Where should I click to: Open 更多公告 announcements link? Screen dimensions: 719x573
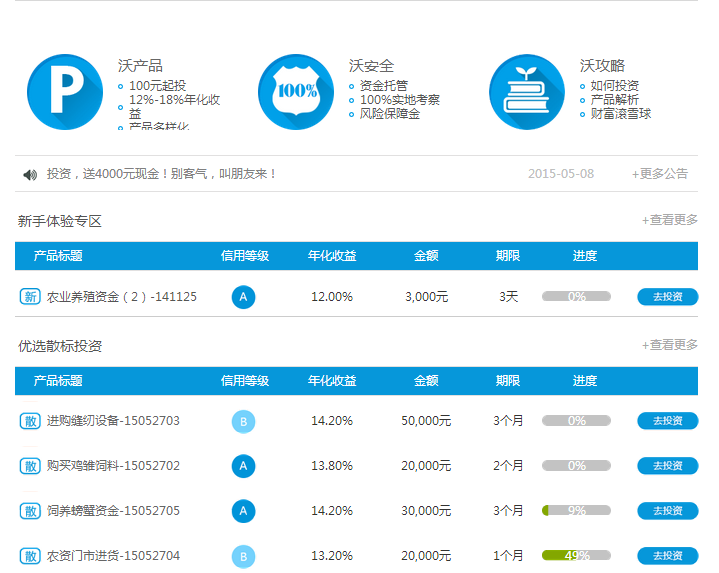(x=659, y=174)
